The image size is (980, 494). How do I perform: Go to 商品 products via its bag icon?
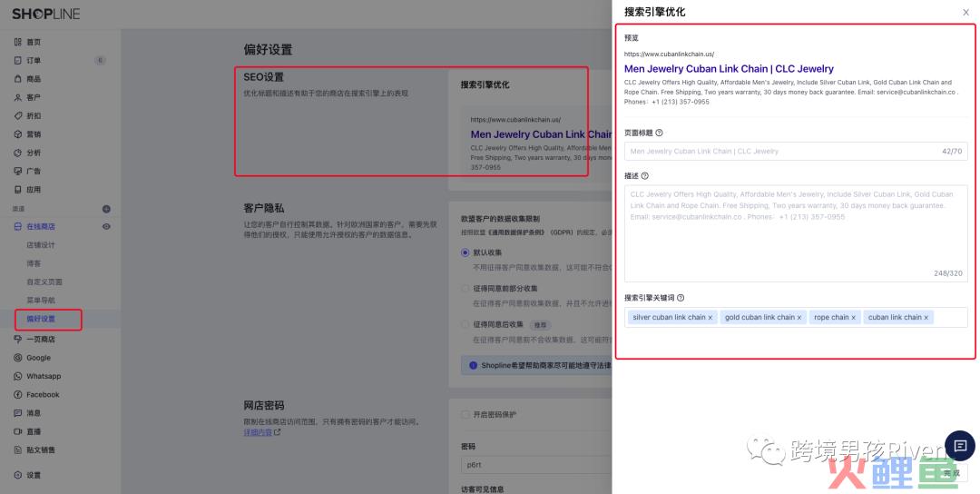(17, 79)
